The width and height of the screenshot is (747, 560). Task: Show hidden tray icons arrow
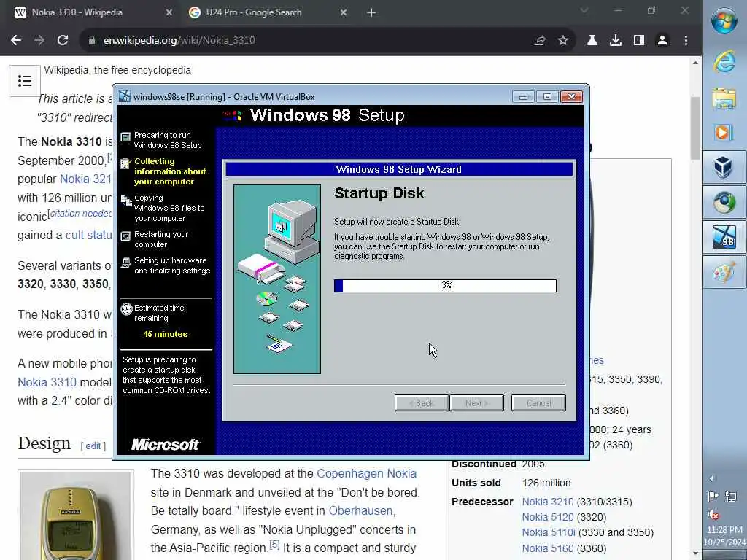(711, 478)
